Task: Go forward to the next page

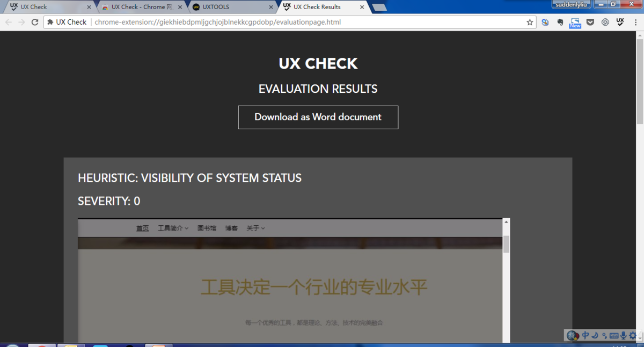Action: 21,22
